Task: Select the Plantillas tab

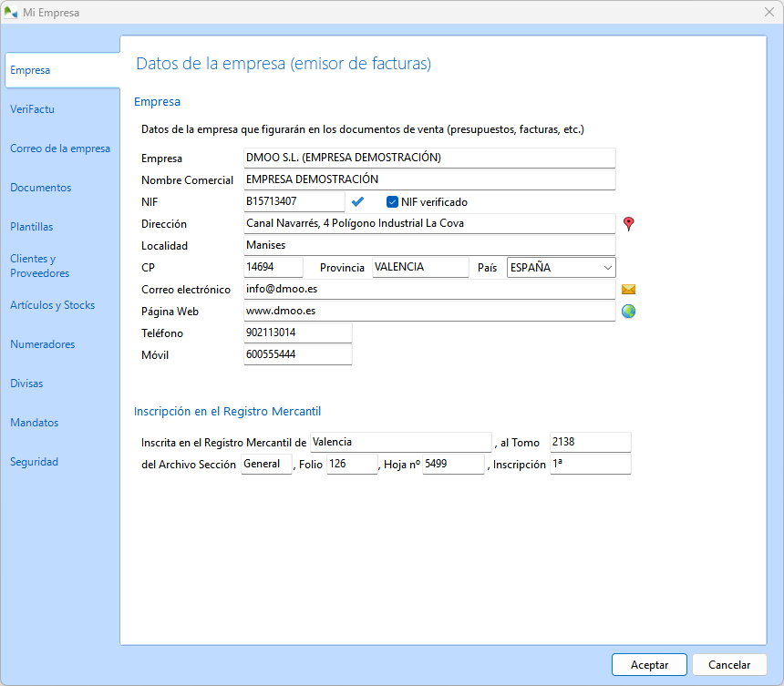Action: [32, 227]
